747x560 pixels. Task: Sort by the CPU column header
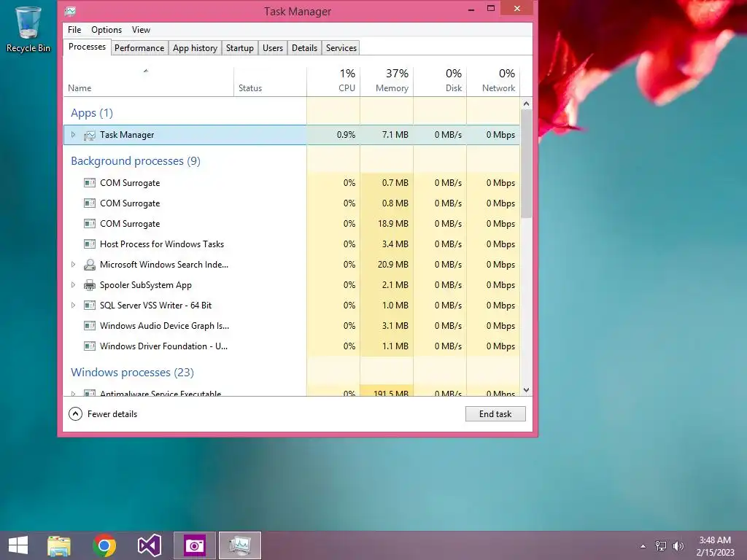pos(333,82)
